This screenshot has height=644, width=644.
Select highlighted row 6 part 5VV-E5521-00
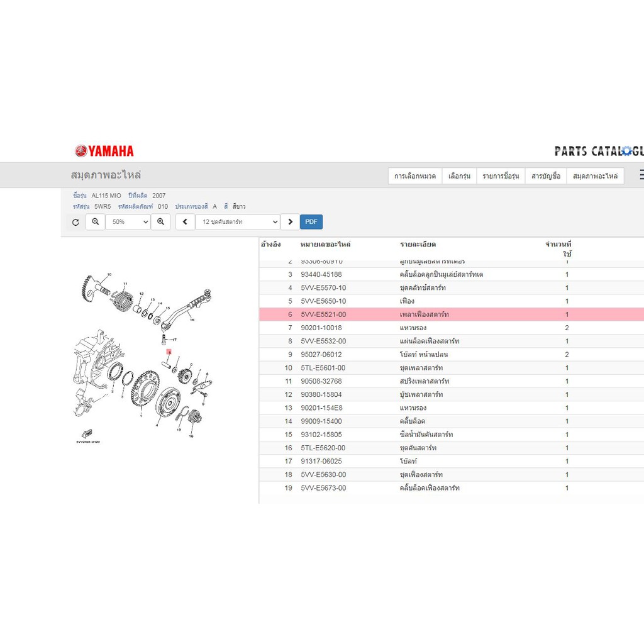tap(452, 314)
